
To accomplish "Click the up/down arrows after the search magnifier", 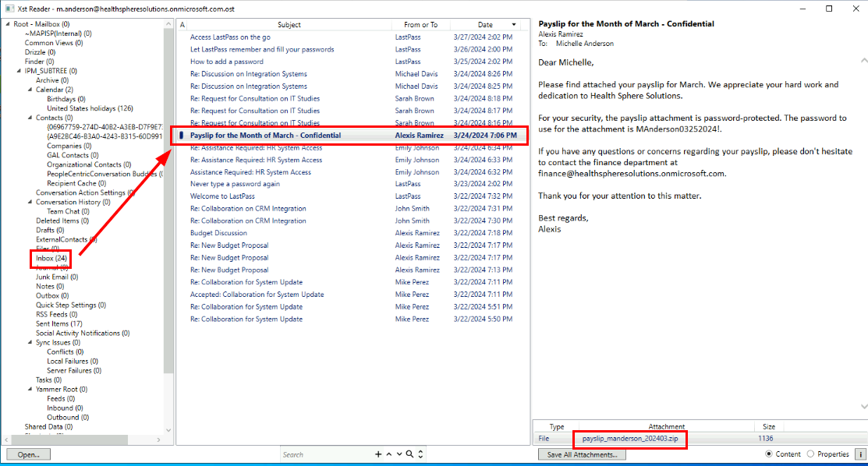I will click(420, 454).
